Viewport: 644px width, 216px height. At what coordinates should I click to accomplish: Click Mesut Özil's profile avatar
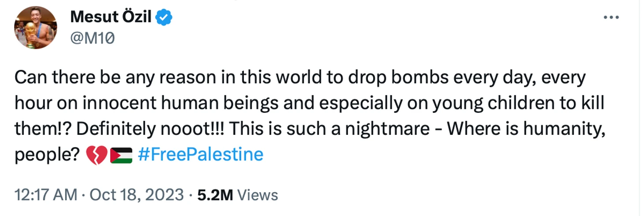pos(36,27)
